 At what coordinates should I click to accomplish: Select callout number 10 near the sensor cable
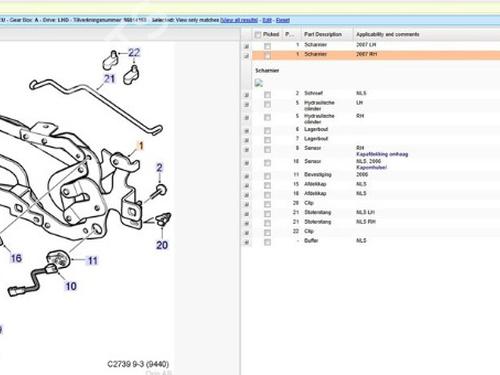point(71,286)
